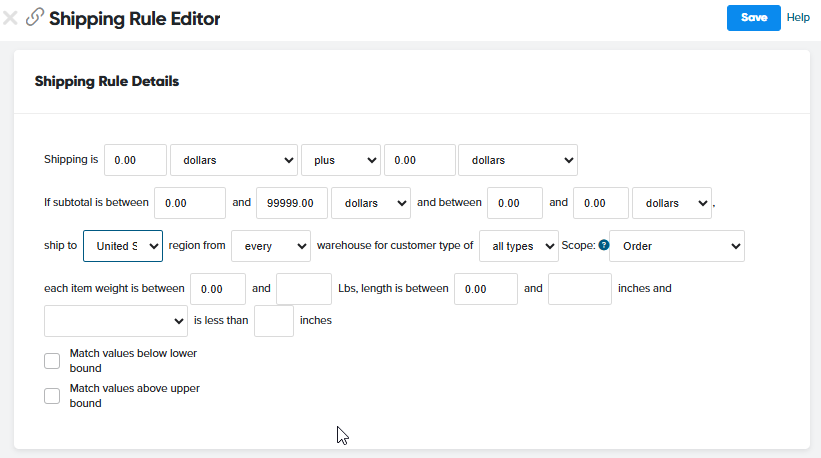Click the 99999.00 subtotal upper bound field
821x458 pixels.
[292, 203]
